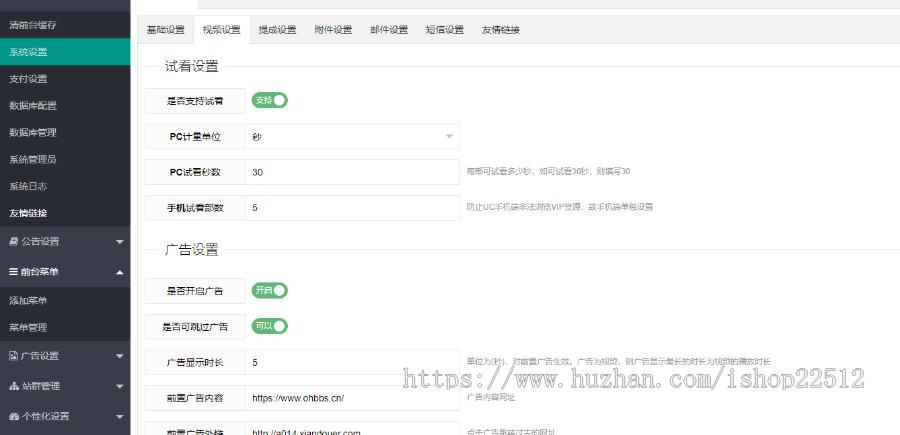
Task: Toggle the 是否支持试看 switch
Action: 270,100
